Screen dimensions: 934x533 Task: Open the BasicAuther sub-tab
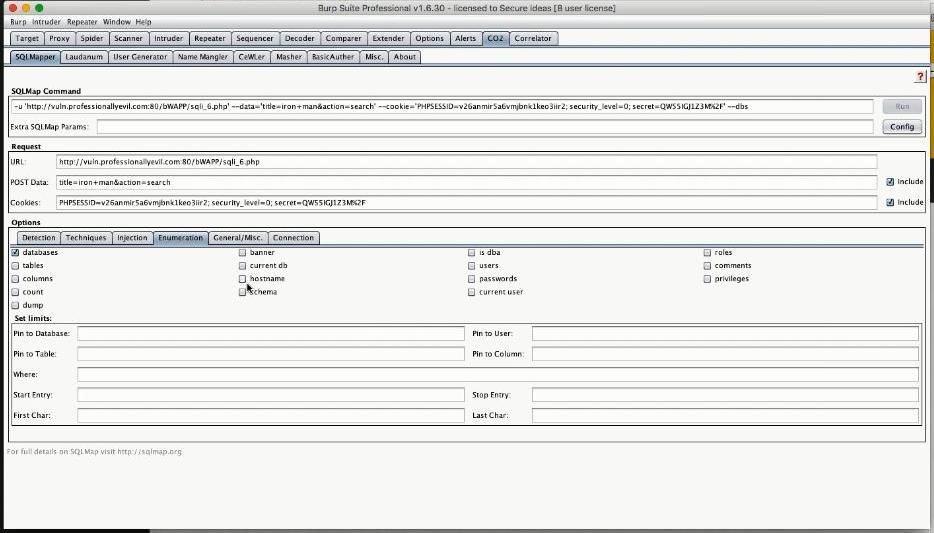(x=333, y=57)
